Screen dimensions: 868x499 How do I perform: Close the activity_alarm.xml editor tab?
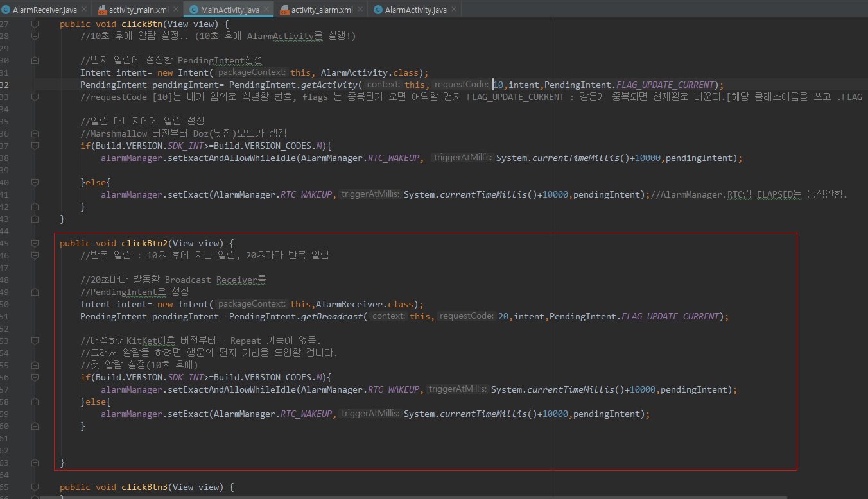[x=360, y=10]
